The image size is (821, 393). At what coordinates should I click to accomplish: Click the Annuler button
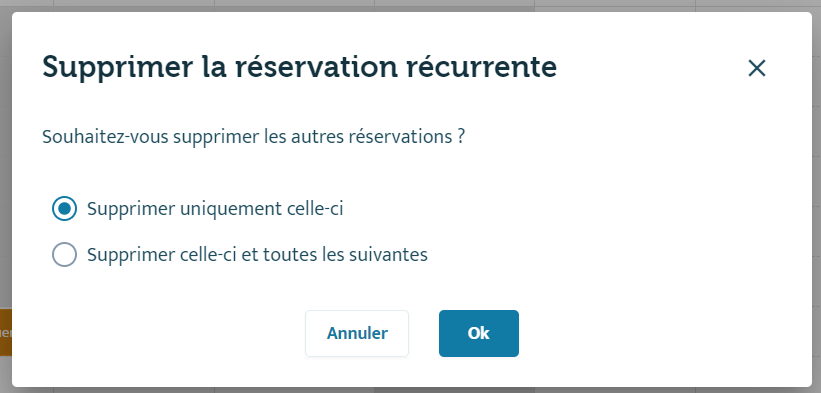pyautogui.click(x=357, y=333)
